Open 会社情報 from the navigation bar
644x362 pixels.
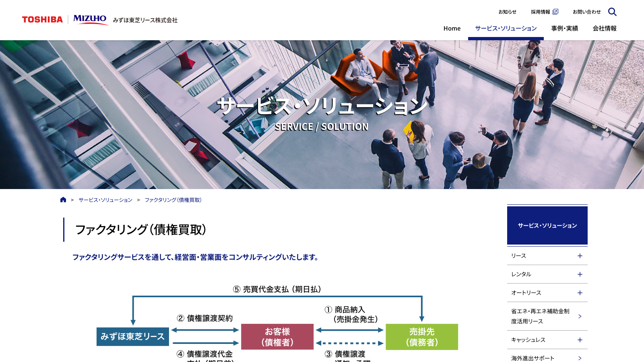tap(605, 28)
